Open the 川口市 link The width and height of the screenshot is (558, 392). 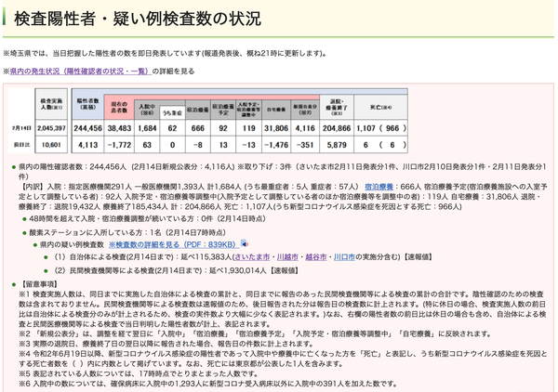[344, 257]
